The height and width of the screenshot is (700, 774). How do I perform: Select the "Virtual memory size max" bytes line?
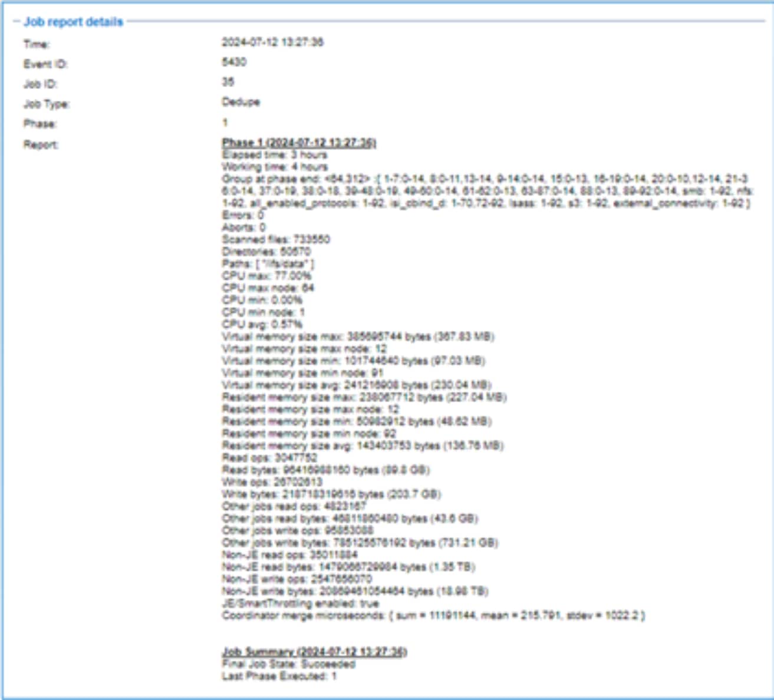[358, 336]
